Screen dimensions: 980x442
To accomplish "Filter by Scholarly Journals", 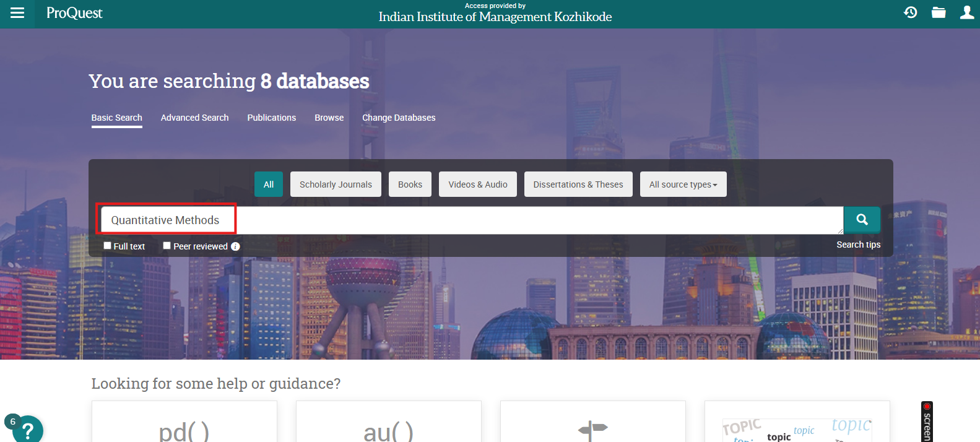I will point(336,184).
